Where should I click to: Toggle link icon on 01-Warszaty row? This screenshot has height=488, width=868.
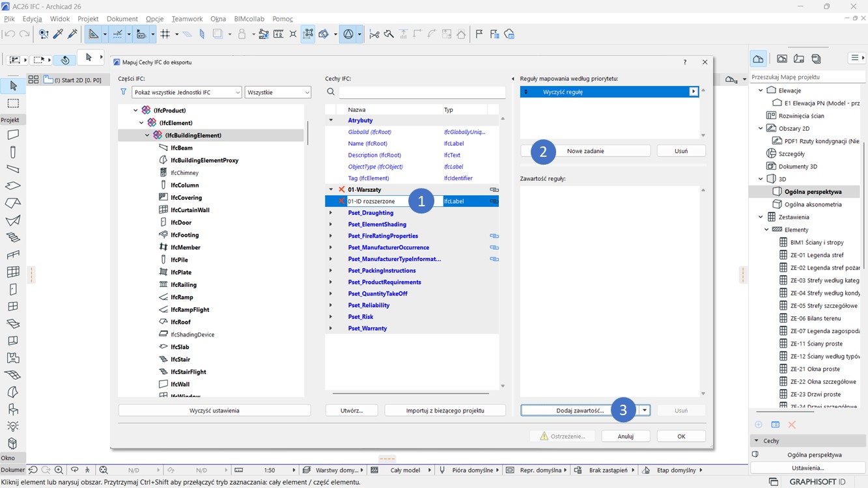(494, 190)
